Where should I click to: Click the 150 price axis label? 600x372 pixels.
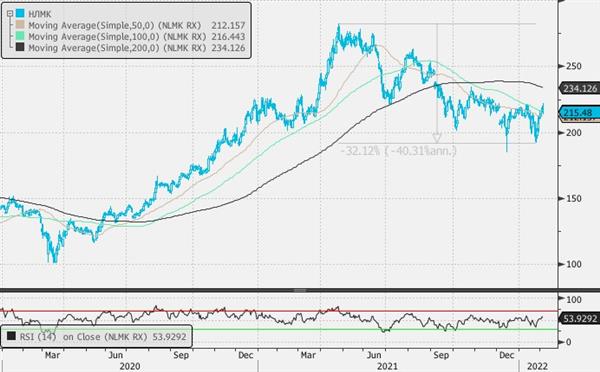pyautogui.click(x=574, y=198)
